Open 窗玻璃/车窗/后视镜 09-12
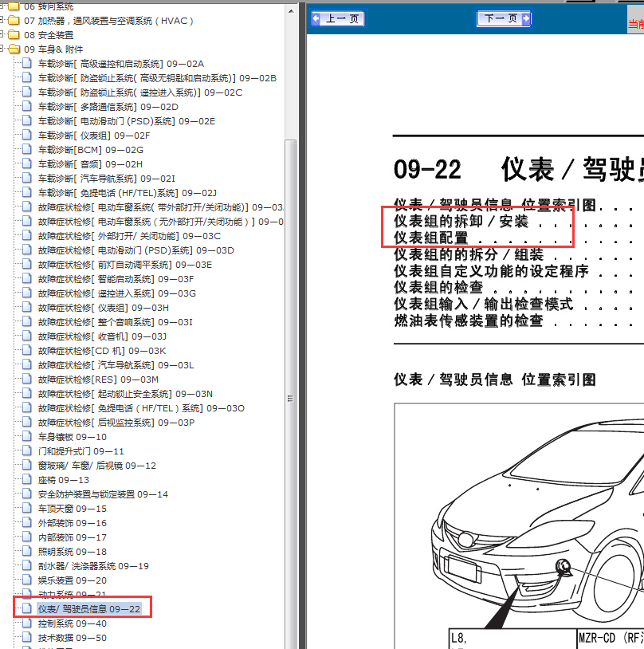Image resolution: width=644 pixels, height=649 pixels. [x=97, y=466]
